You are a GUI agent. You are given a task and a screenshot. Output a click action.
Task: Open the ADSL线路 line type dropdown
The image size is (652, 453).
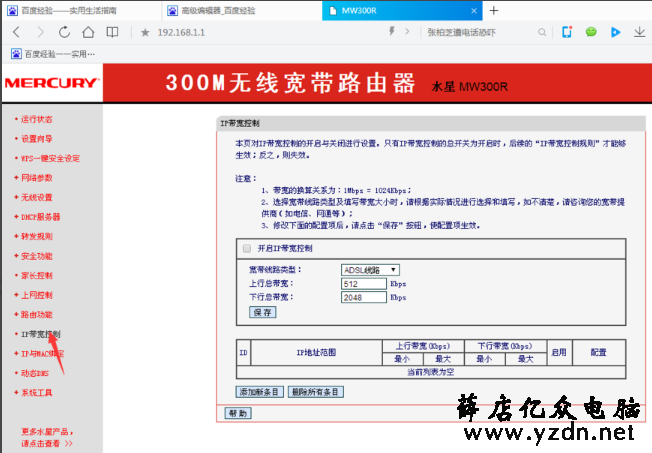(370, 270)
